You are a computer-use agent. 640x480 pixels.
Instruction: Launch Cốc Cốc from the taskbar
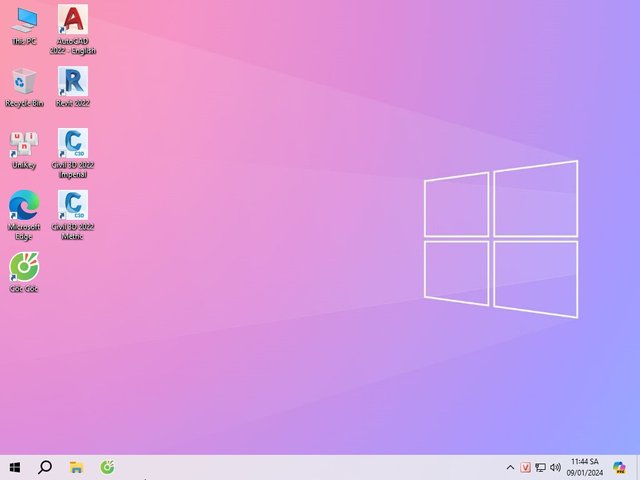pos(107,467)
